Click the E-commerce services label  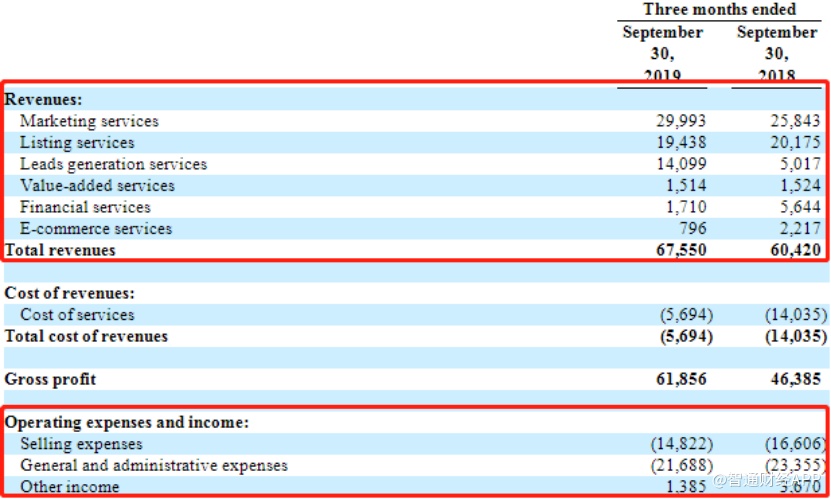[x=96, y=229]
